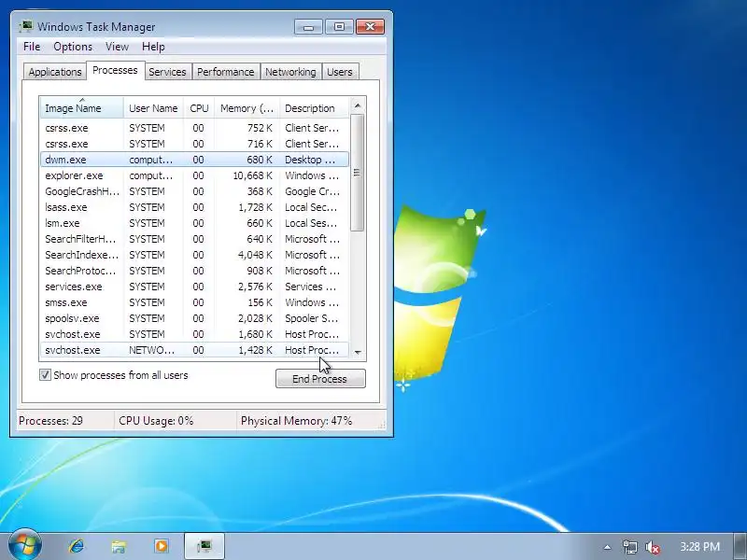Untick Show processes from all users

pyautogui.click(x=45, y=375)
